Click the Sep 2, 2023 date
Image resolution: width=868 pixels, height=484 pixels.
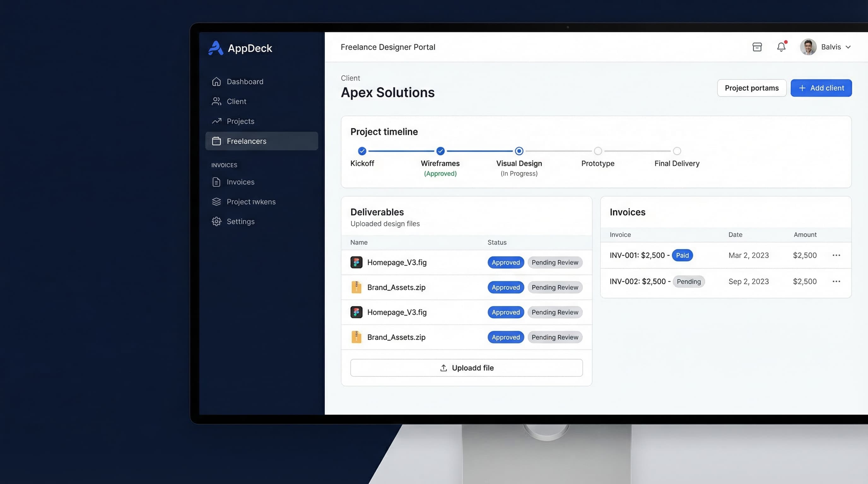[749, 281]
